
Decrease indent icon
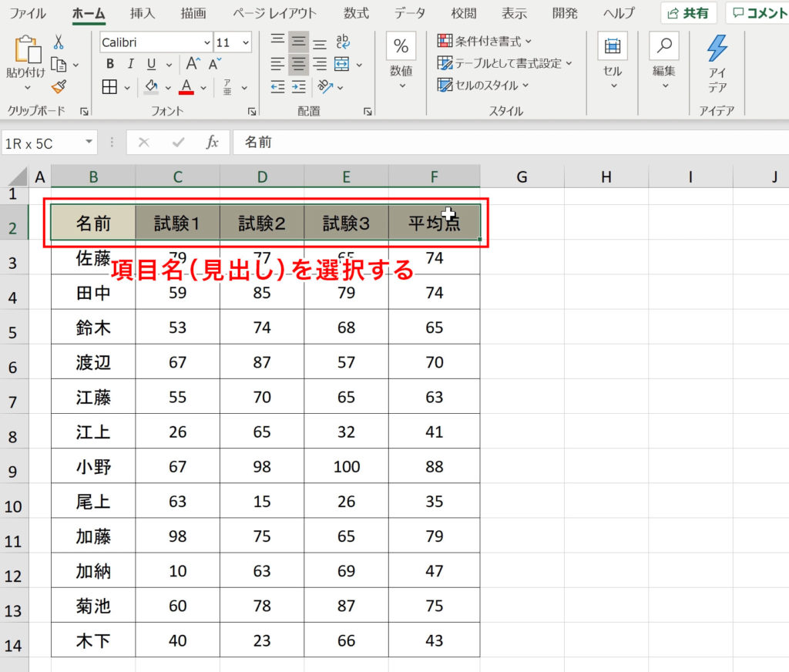point(277,87)
